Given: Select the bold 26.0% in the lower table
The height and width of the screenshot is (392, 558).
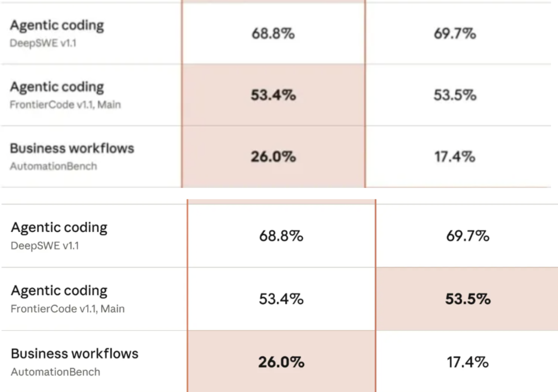Looking at the screenshot, I should pos(281,362).
